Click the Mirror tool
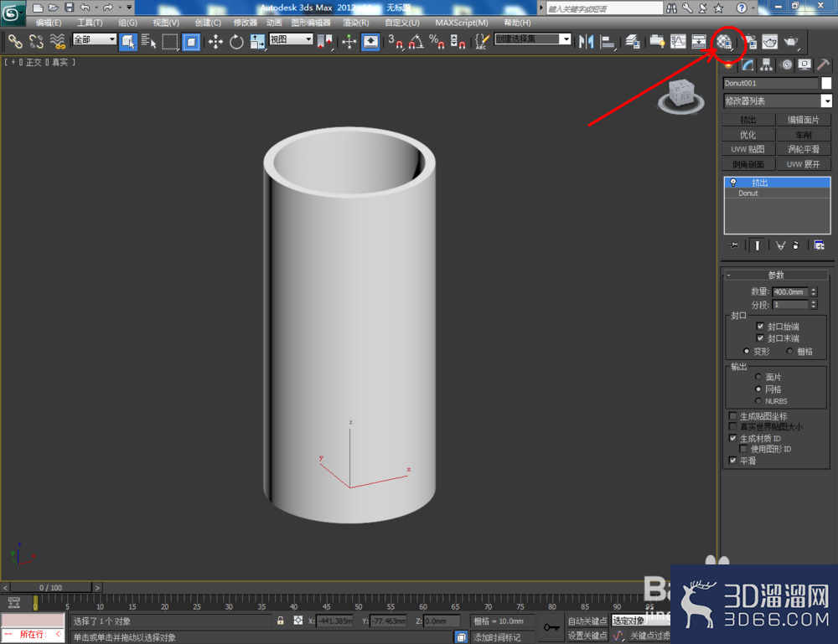This screenshot has width=838, height=644. point(587,42)
